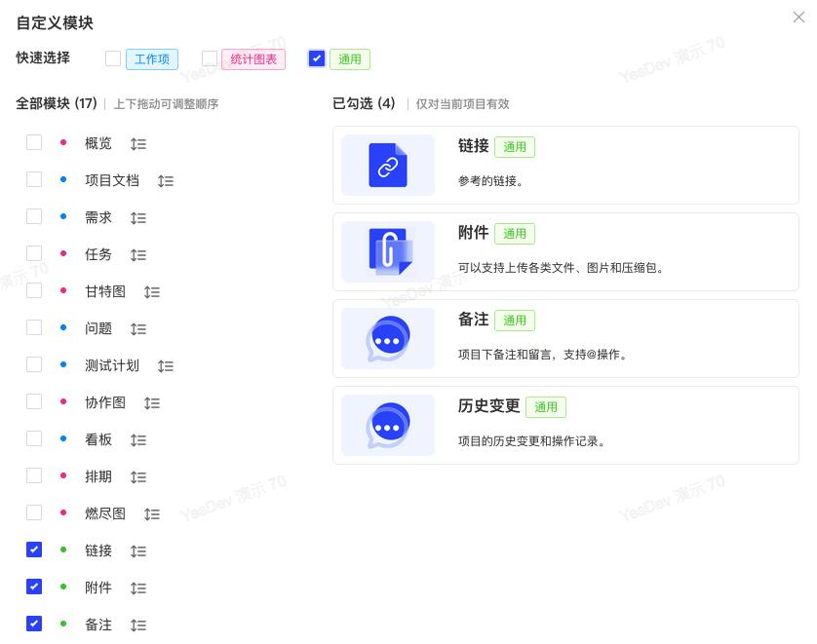Click the speech bubble icon on 历史变更 card

click(387, 425)
